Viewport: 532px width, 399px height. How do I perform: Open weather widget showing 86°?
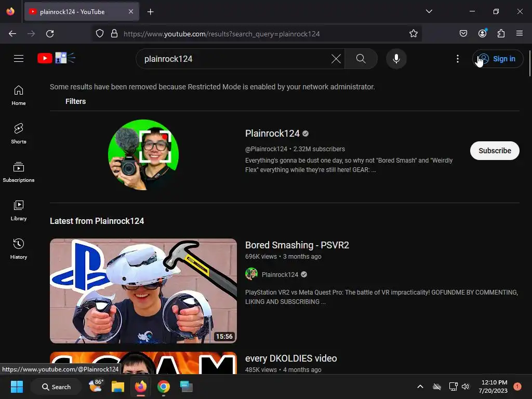click(x=96, y=387)
